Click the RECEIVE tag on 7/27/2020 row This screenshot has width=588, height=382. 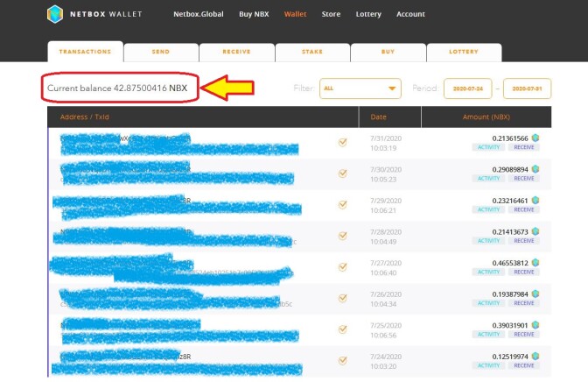(524, 272)
